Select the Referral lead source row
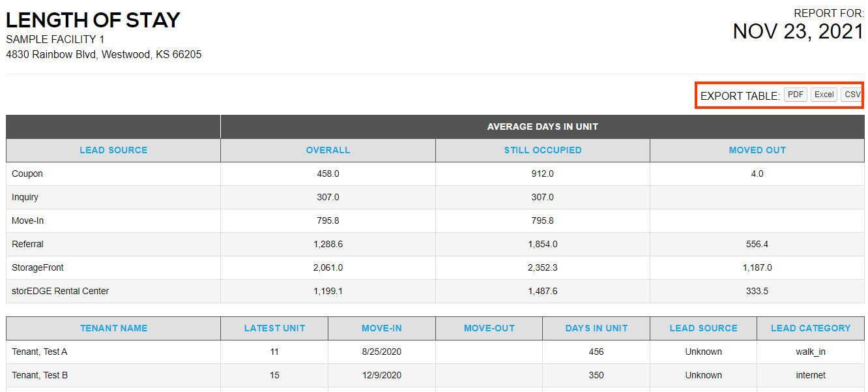Image resolution: width=868 pixels, height=392 pixels. 435,245
